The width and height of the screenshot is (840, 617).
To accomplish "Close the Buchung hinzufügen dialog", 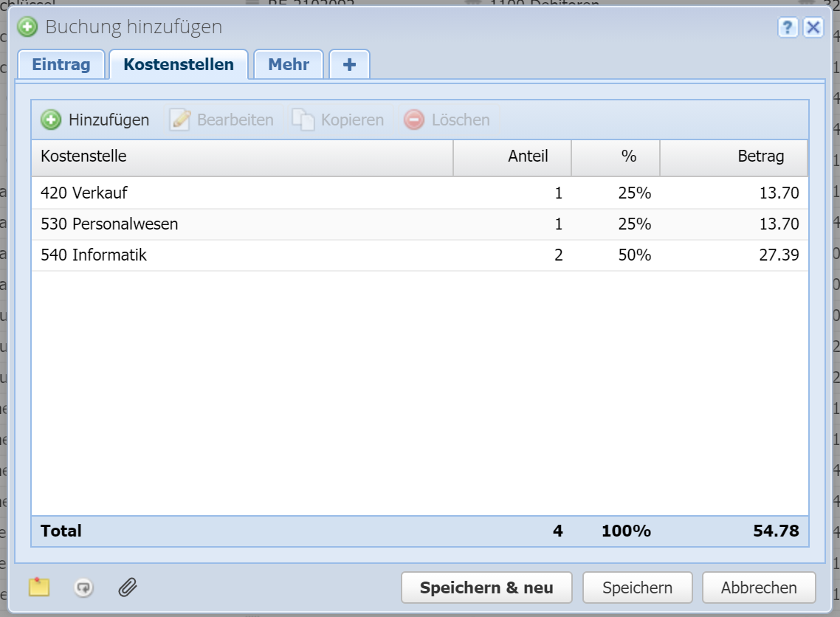I will [x=813, y=28].
